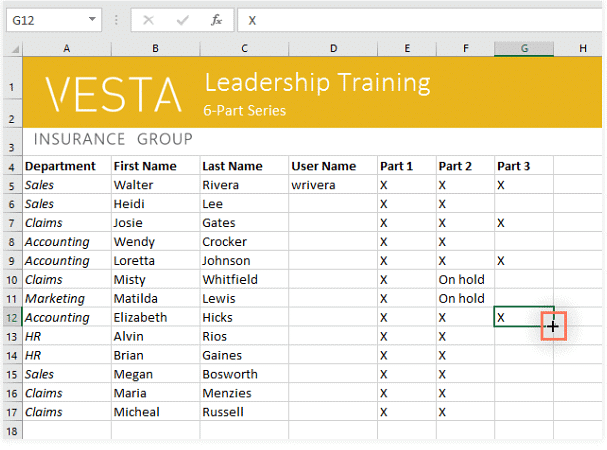Viewport: 607px width, 450px height.
Task: Click inside the Name Box showing G12
Action: (46, 20)
